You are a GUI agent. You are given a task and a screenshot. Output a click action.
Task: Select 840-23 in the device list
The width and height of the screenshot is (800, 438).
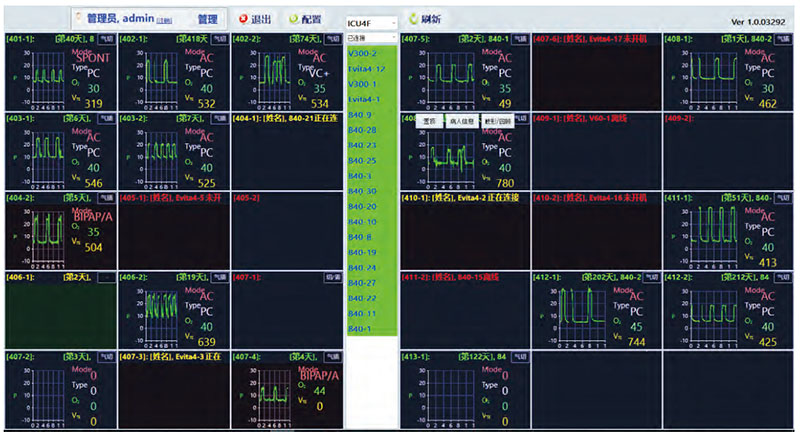click(x=362, y=145)
